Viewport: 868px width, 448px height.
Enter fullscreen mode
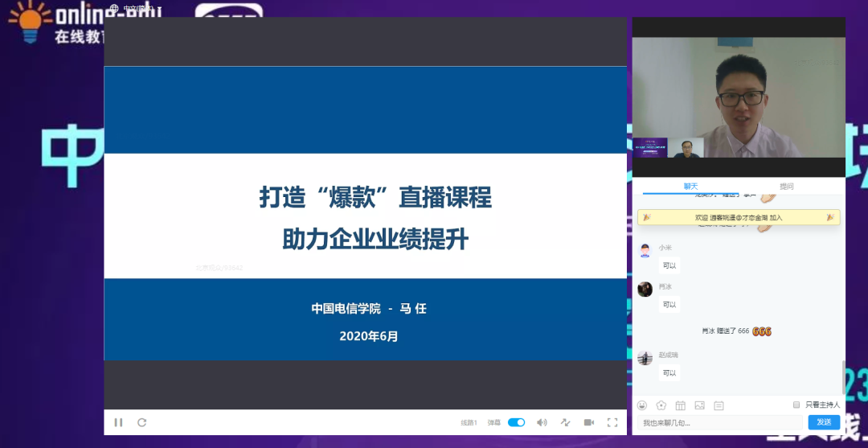tap(612, 422)
